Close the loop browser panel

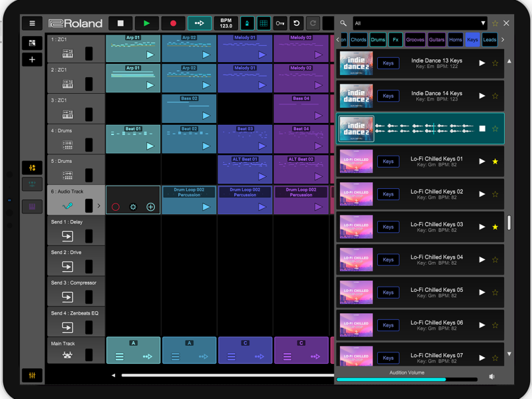click(506, 23)
